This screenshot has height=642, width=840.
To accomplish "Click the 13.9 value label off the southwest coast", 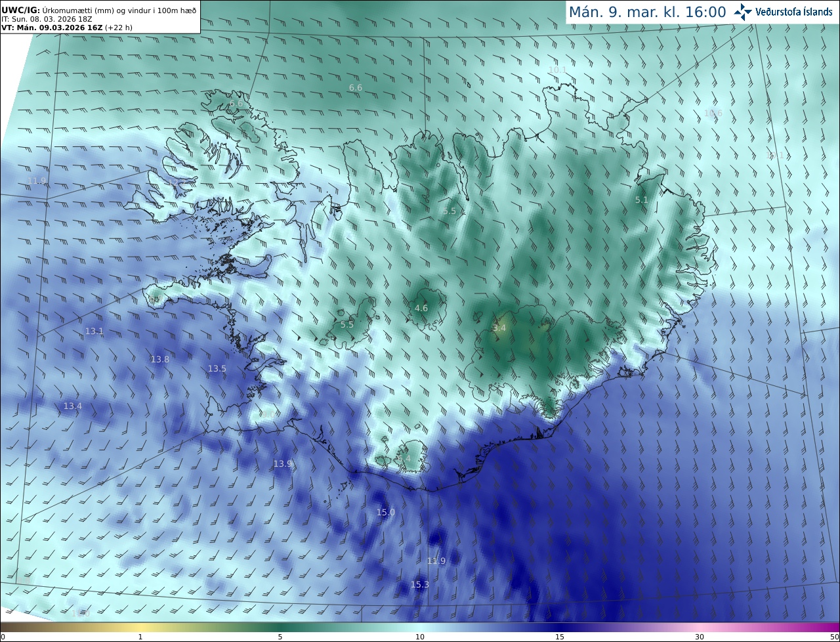I will click(x=283, y=464).
